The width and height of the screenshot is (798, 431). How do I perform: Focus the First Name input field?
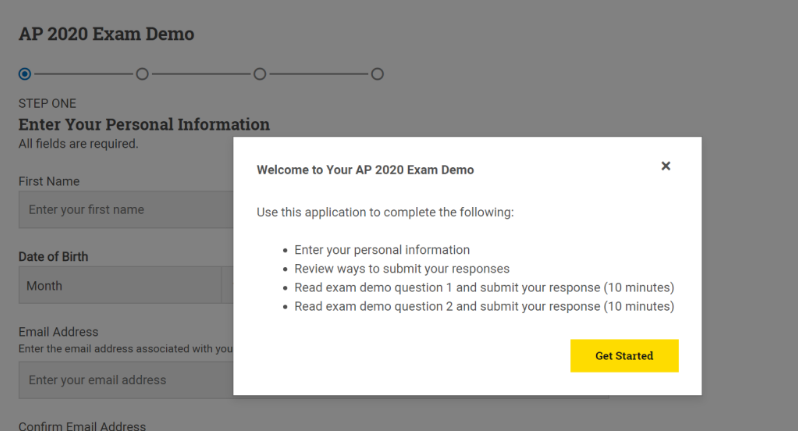(126, 210)
